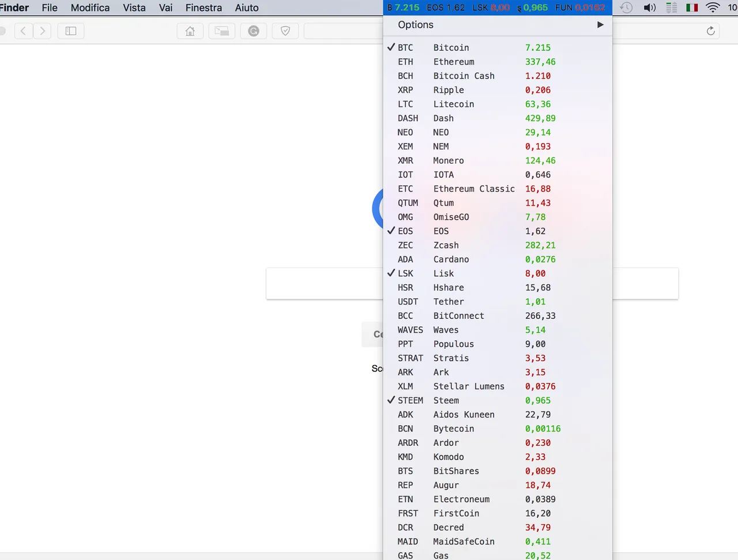Click the browser forward arrow button
Viewport: 738px width, 560px height.
[42, 31]
